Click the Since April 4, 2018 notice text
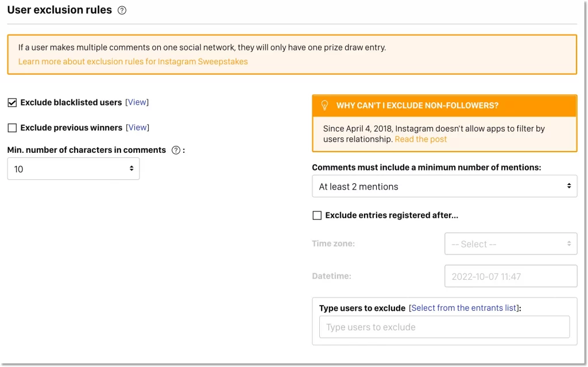 point(434,134)
